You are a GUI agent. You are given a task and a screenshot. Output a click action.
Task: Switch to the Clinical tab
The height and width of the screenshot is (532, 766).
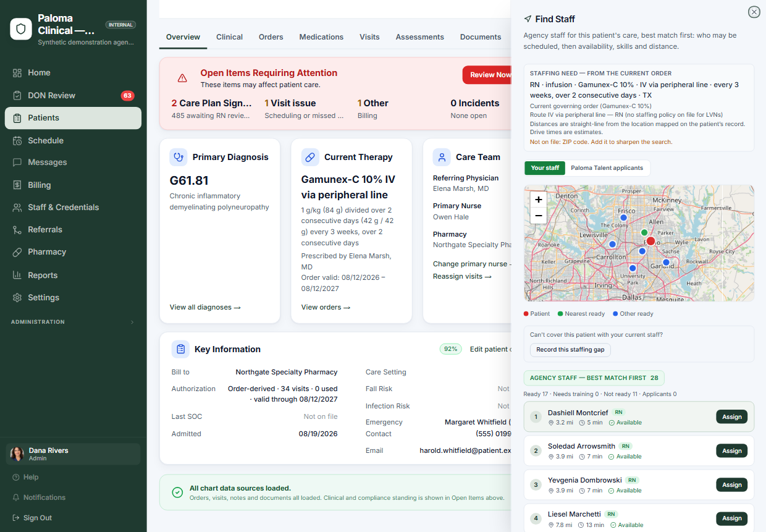click(229, 37)
